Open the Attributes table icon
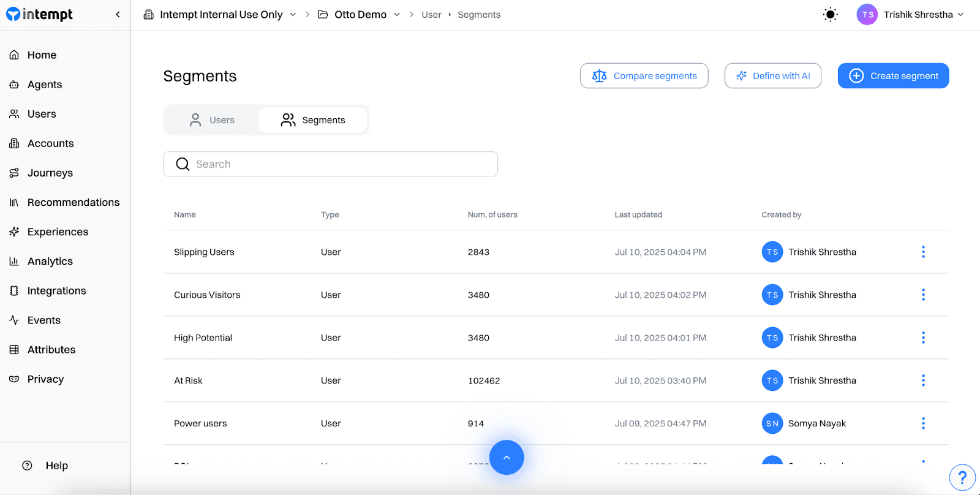 click(x=14, y=350)
